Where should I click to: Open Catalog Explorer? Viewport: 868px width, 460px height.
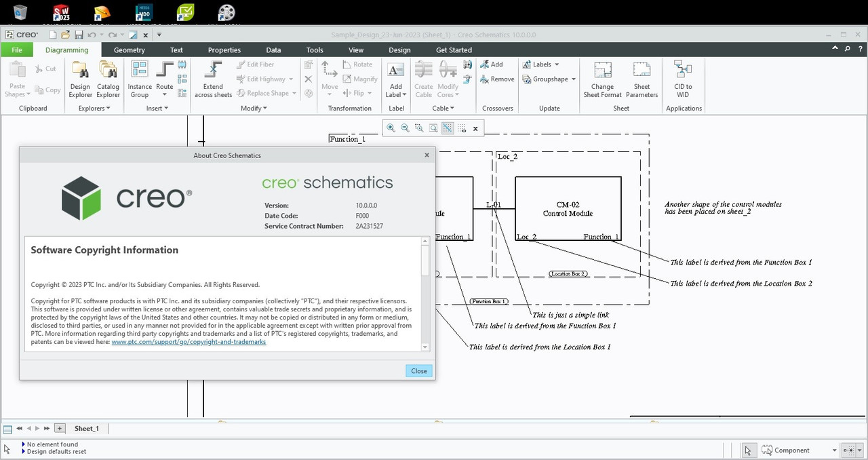pyautogui.click(x=108, y=79)
